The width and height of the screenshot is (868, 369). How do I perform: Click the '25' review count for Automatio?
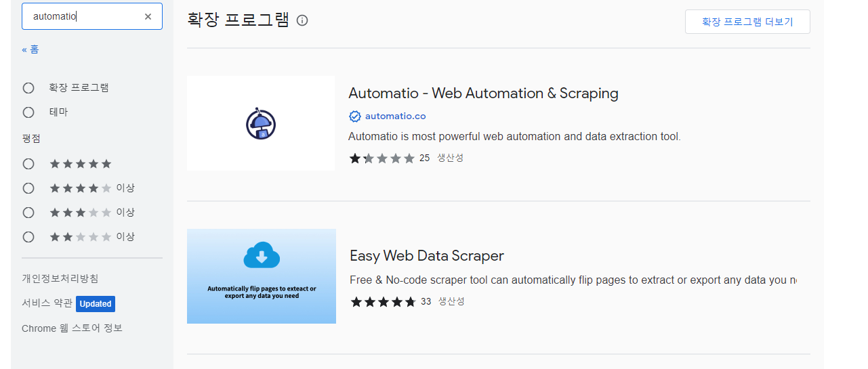coord(425,158)
